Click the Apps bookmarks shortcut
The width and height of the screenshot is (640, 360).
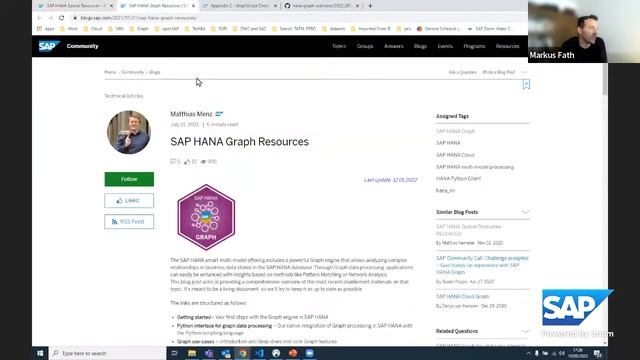click(x=46, y=29)
